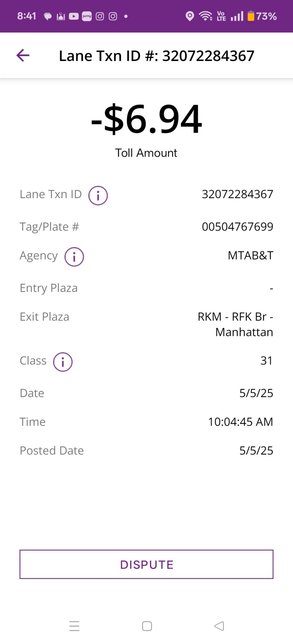Select the MTAB&T agency value

(251, 256)
